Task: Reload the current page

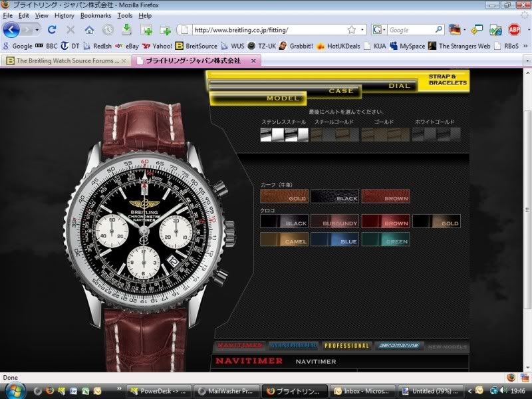Action: pyautogui.click(x=52, y=30)
